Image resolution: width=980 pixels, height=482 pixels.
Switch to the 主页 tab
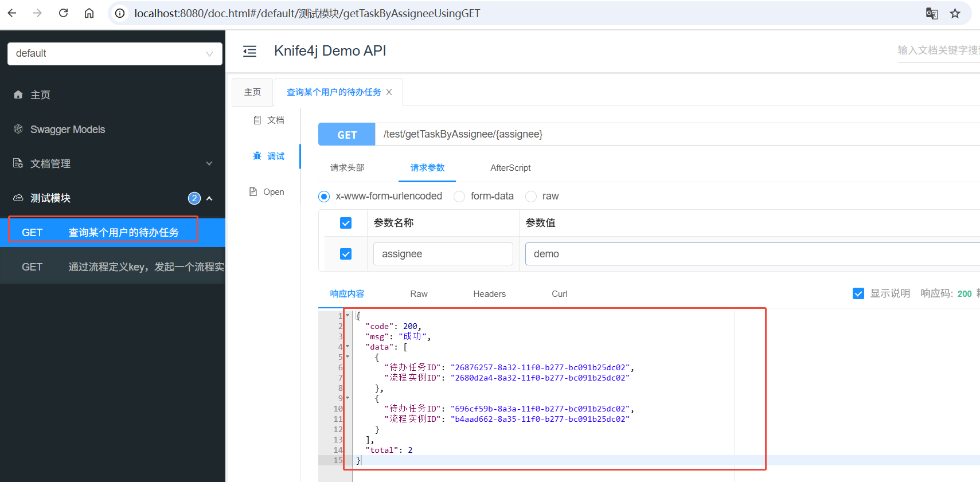tap(252, 92)
